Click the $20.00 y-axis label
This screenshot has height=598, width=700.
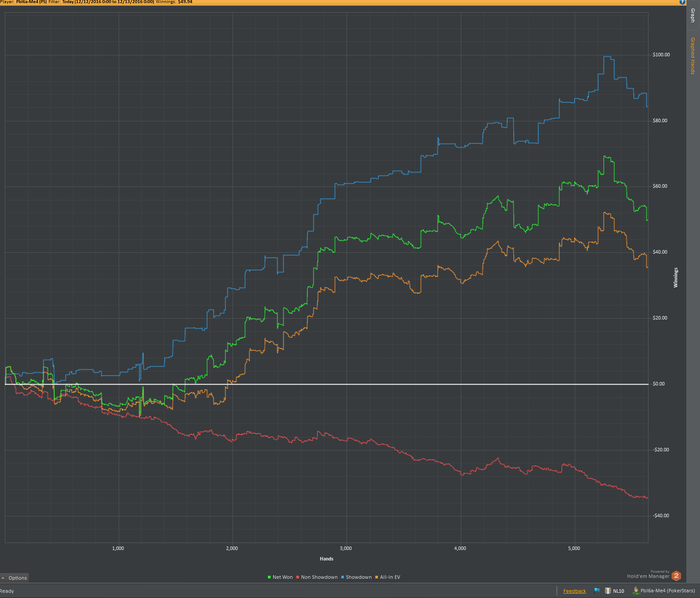(660, 318)
